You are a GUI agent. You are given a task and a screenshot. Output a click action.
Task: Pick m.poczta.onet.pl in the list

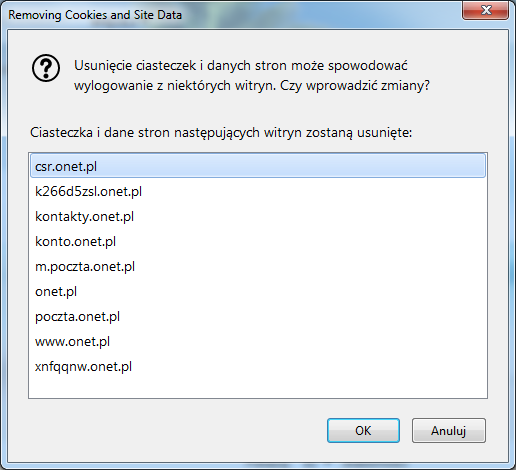pos(258,266)
